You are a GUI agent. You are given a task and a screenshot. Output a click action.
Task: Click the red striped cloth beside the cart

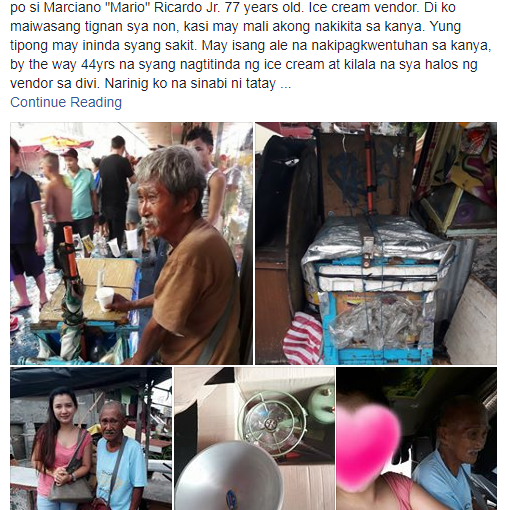(x=303, y=337)
